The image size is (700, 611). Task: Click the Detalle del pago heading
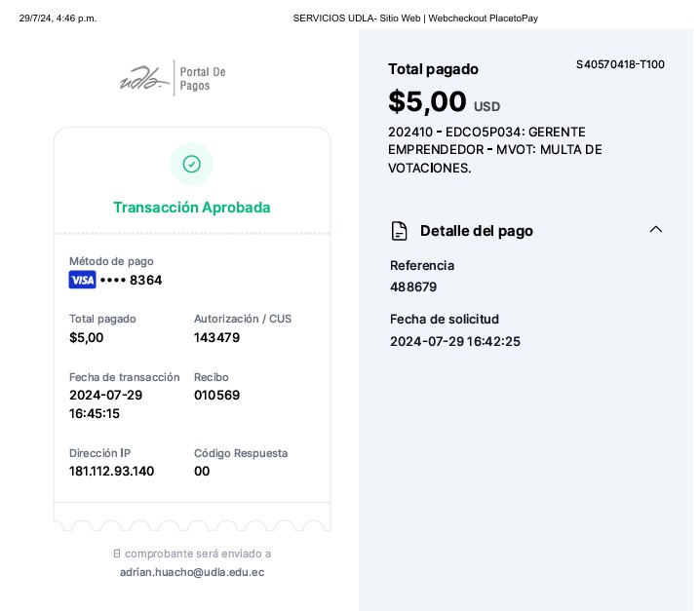[476, 231]
